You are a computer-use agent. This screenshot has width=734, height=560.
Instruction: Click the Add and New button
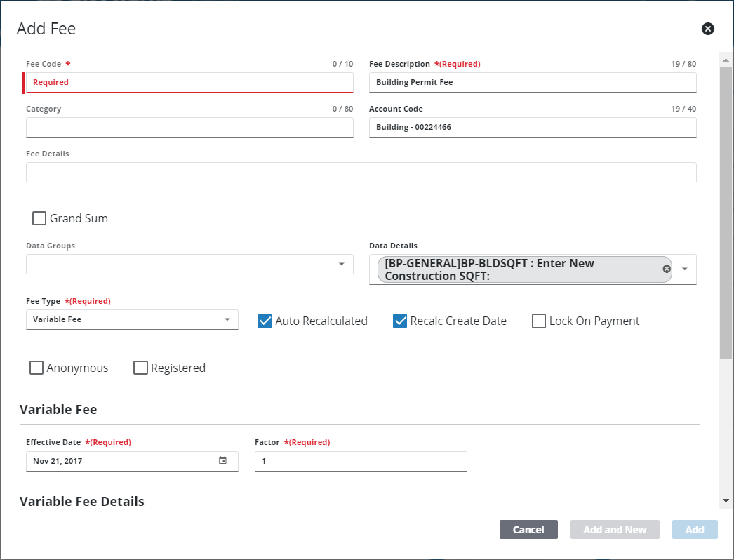(615, 530)
